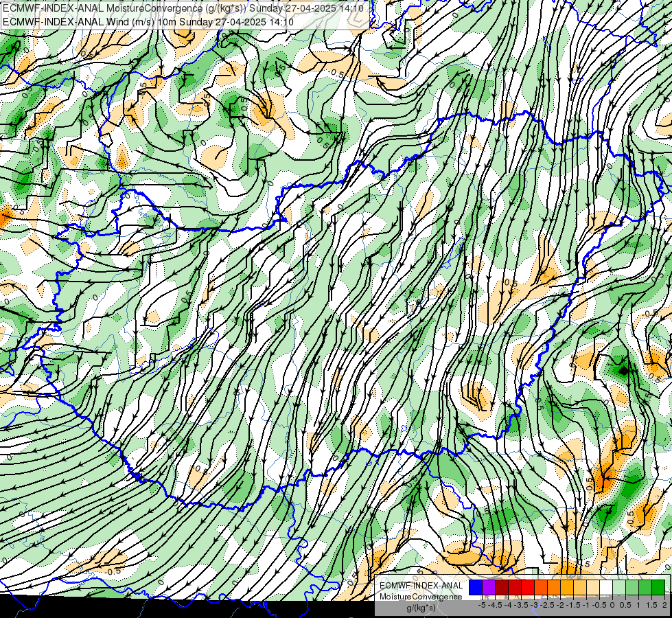672x618 pixels.
Task: Click the -5 tick label on legend scale
Action: (x=482, y=605)
